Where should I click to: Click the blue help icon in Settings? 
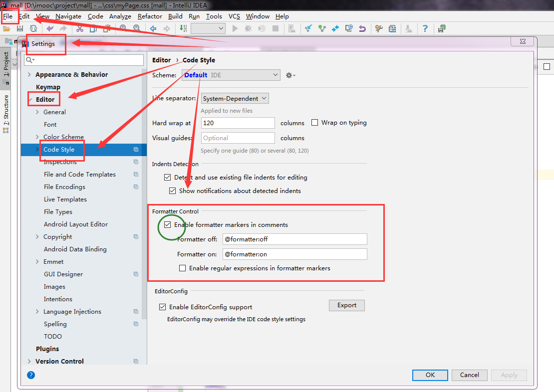tap(31, 375)
